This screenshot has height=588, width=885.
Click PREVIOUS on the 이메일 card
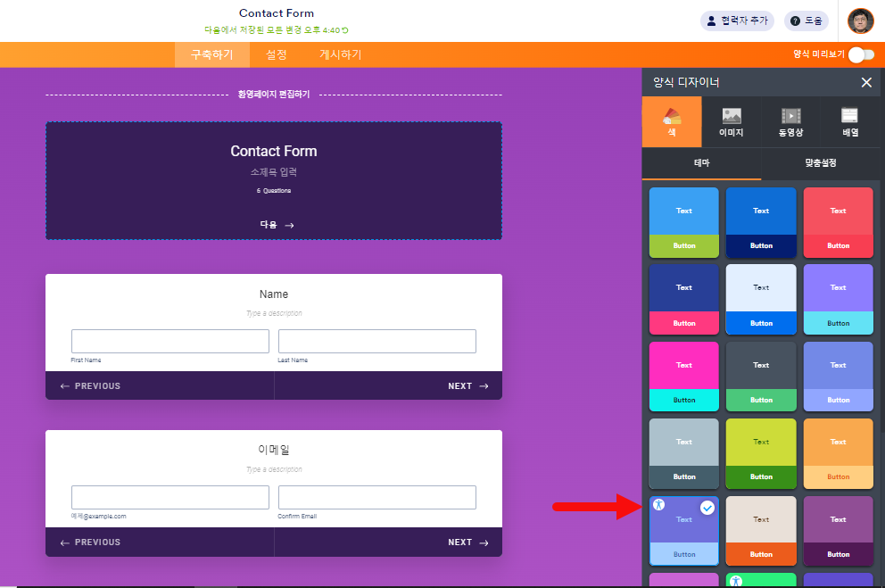tap(90, 542)
